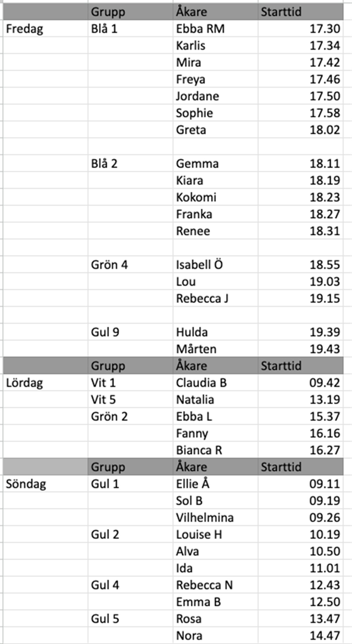The image size is (352, 644).
Task: Click the cell containing Rosa
Action: tap(189, 619)
